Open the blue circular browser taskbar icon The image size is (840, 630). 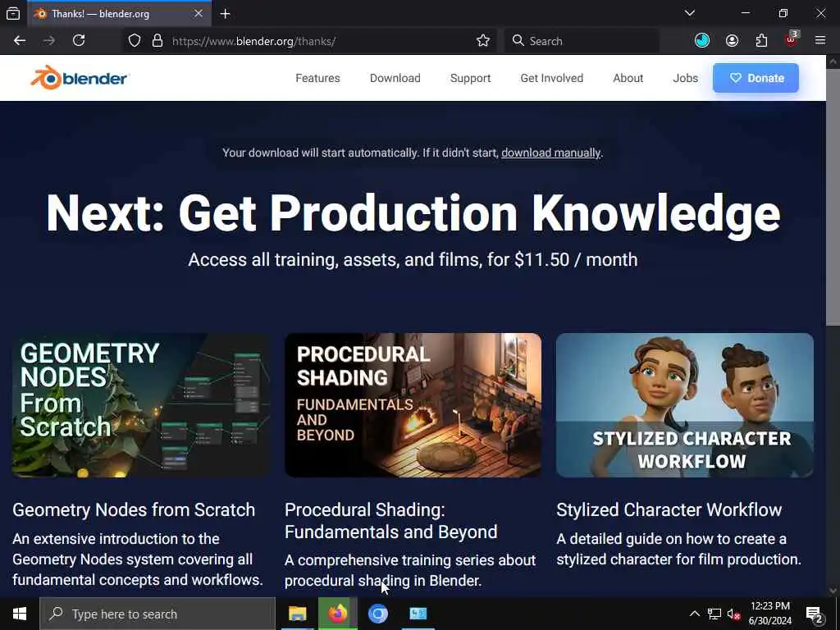click(x=377, y=614)
